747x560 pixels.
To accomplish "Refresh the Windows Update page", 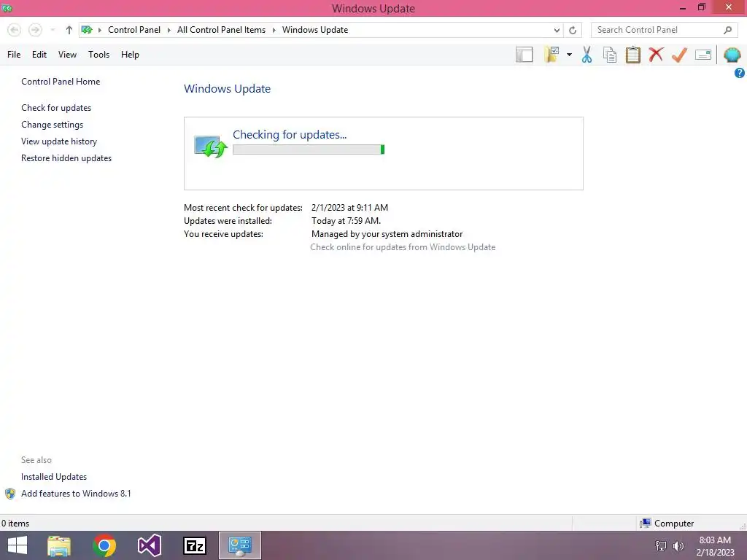I will point(573,30).
